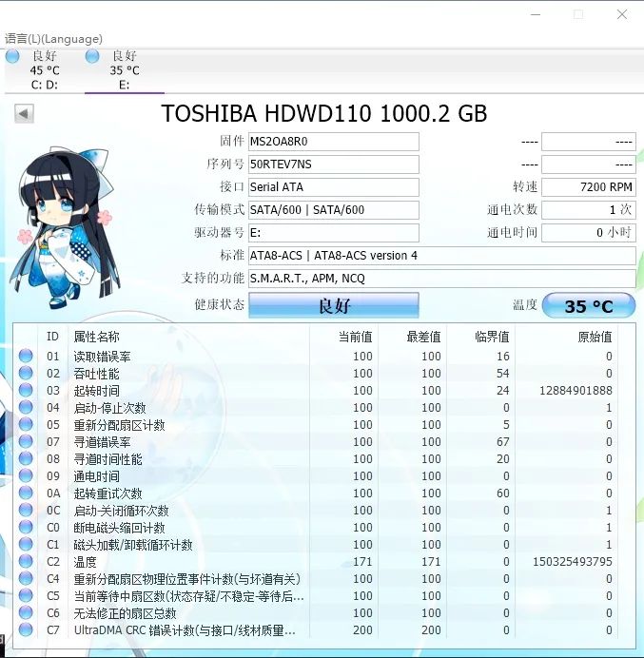Click the status orb for row C7 UltraDMA CRC
The width and height of the screenshot is (644, 658).
pyautogui.click(x=26, y=629)
